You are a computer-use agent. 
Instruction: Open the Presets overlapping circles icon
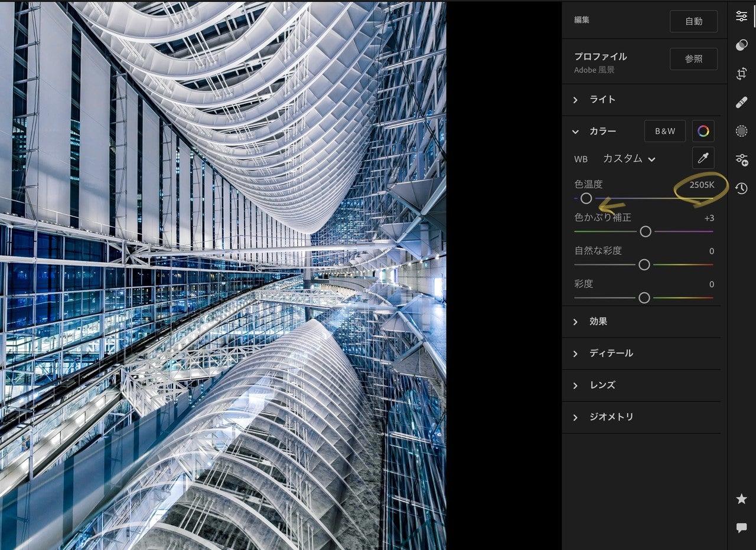(741, 45)
